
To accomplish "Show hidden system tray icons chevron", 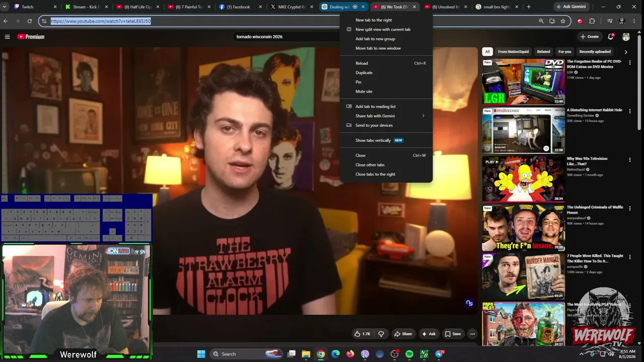I will pos(581,354).
